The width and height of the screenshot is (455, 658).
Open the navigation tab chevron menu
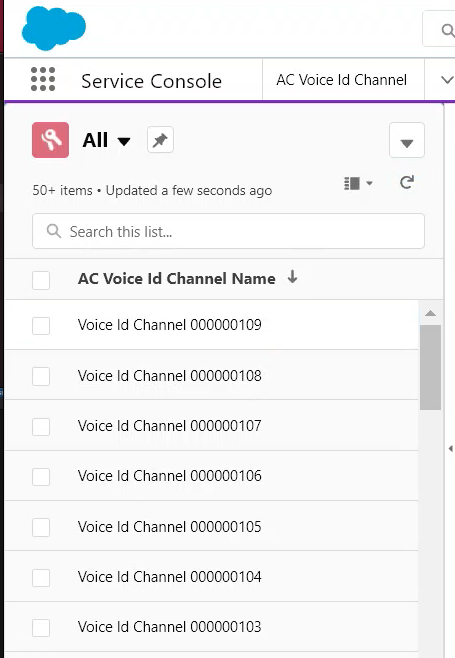tap(447, 79)
